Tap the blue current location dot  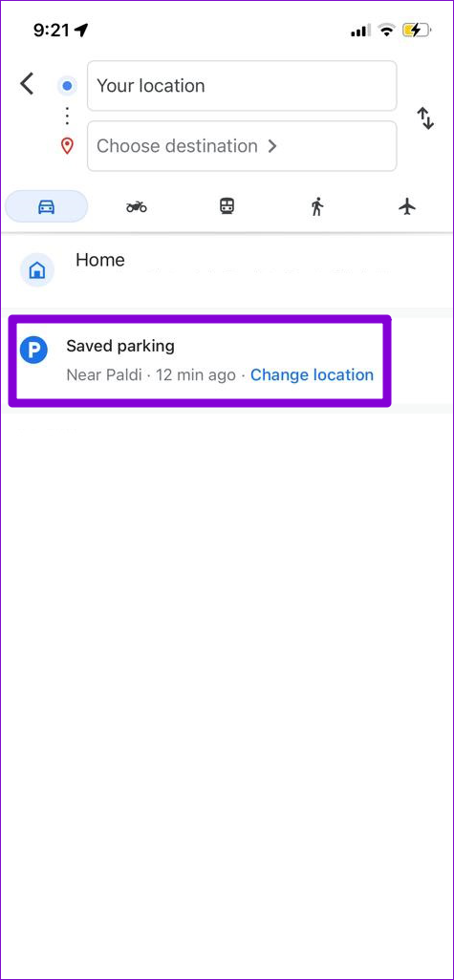(67, 86)
